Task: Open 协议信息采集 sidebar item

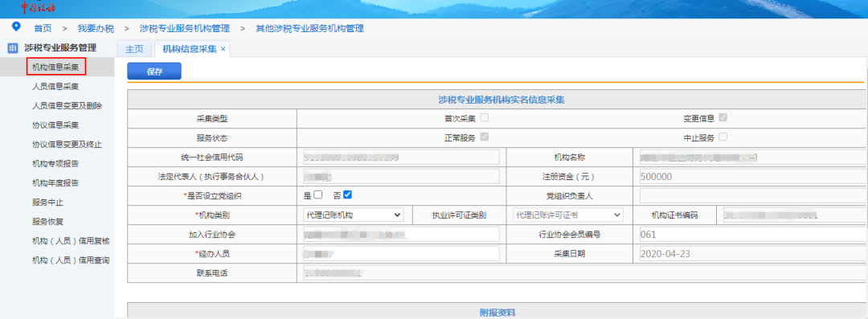Action: click(55, 125)
